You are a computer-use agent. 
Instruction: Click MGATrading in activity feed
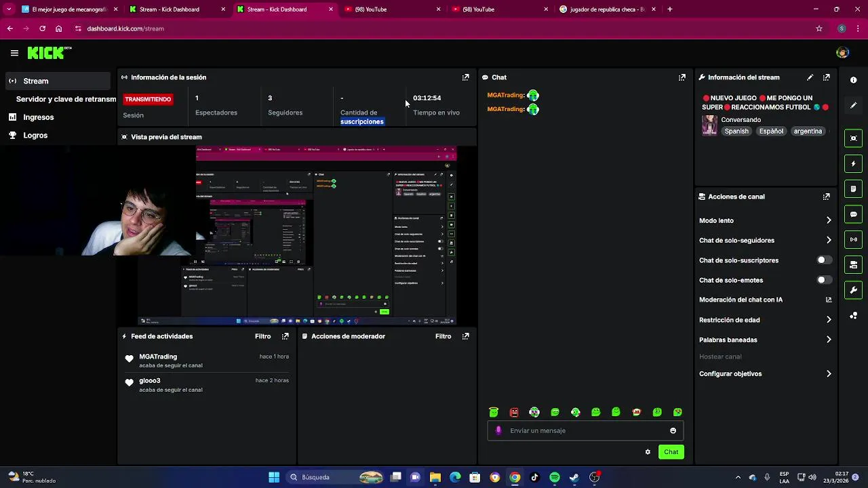[x=158, y=357]
